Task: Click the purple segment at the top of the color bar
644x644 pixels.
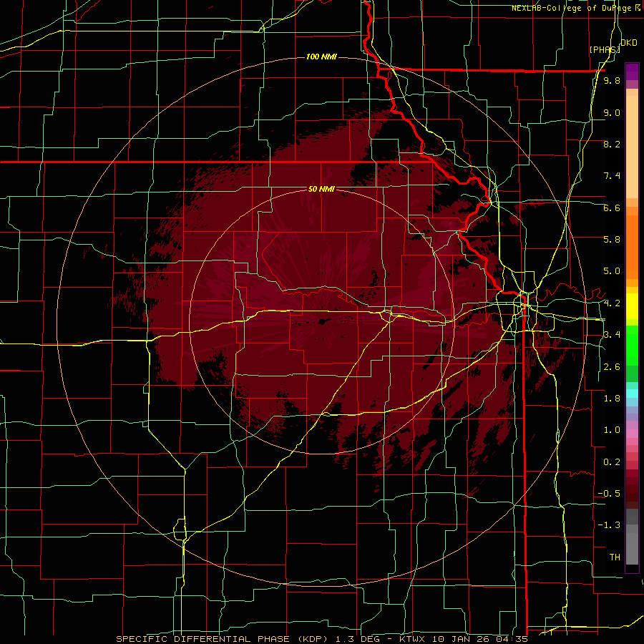Action: point(632,72)
